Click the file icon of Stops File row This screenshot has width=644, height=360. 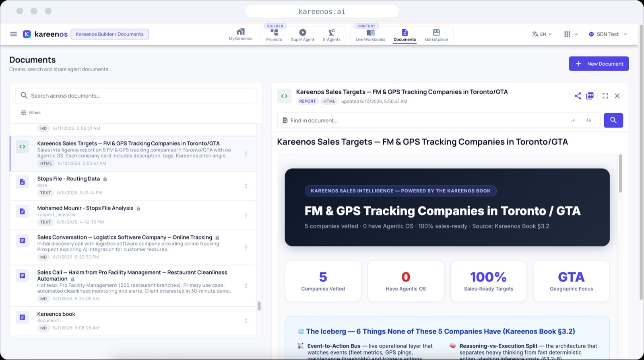click(22, 182)
